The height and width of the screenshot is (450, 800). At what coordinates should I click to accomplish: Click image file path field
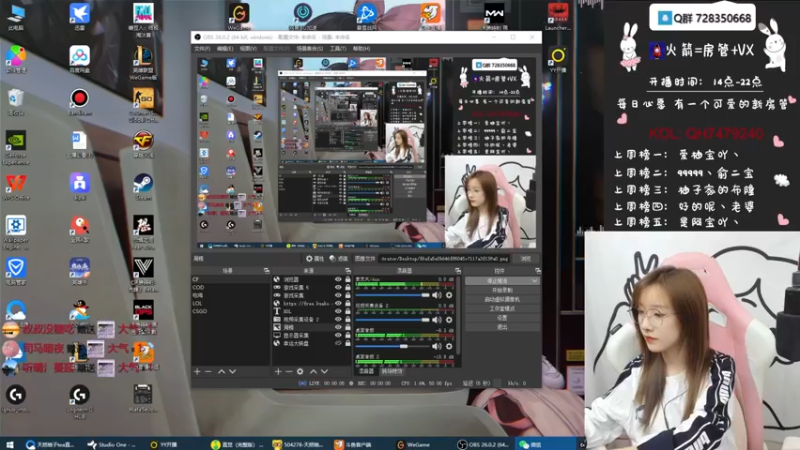point(444,259)
